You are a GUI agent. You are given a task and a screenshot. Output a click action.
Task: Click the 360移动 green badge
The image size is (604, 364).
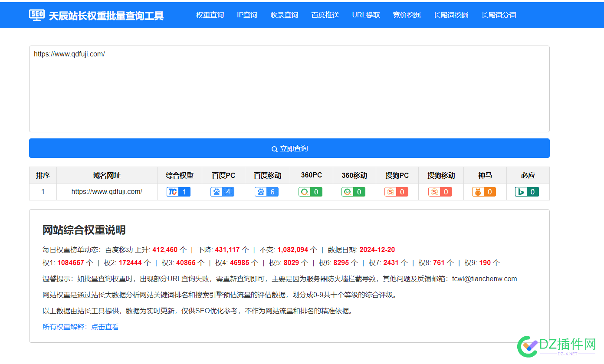(354, 192)
